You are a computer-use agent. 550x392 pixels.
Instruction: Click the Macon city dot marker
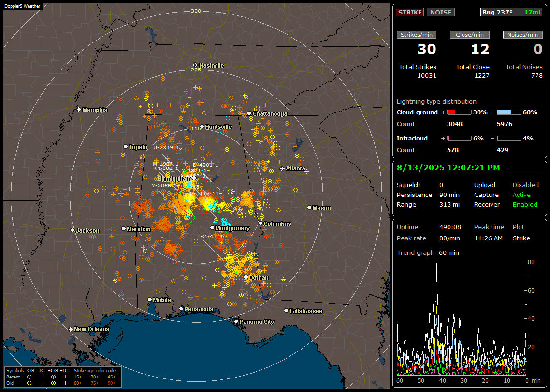click(309, 208)
